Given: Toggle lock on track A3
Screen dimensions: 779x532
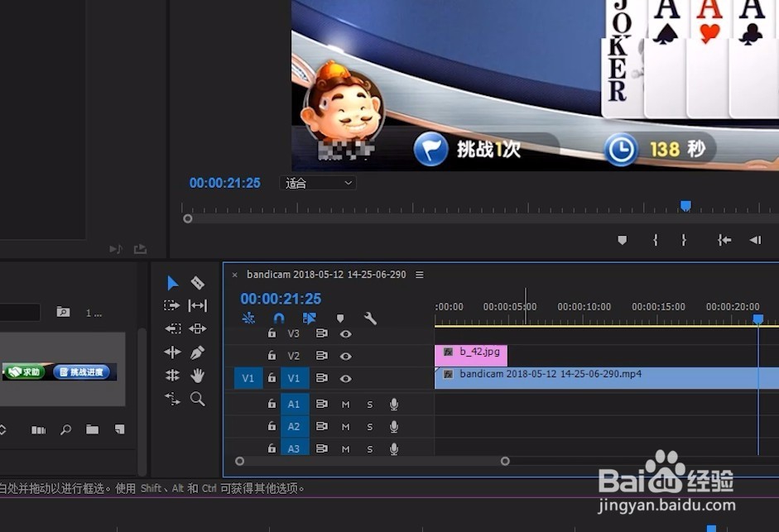Looking at the screenshot, I should (272, 448).
